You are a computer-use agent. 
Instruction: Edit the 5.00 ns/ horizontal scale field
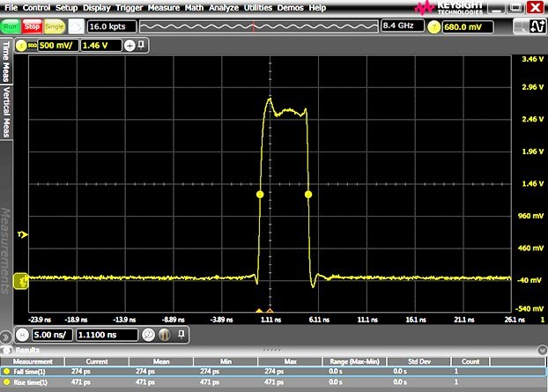point(53,335)
